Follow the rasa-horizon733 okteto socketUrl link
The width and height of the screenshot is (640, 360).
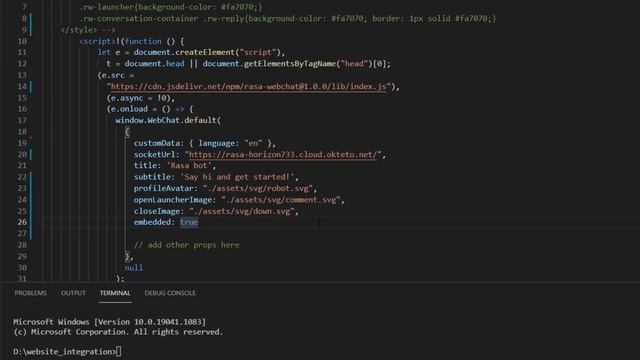tap(283, 155)
